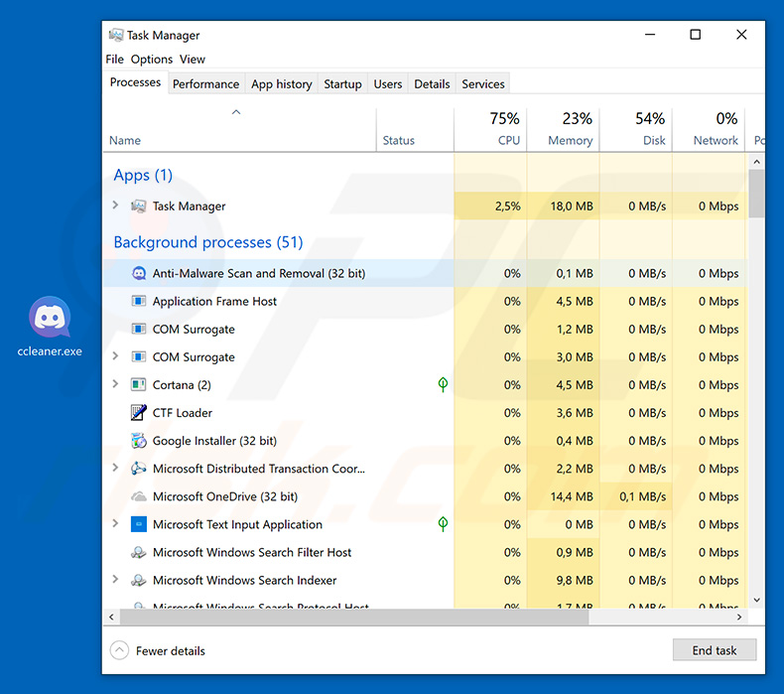Viewport: 784px width, 694px height.
Task: Expand Microsoft Windows Search Indexer row
Action: 115,580
